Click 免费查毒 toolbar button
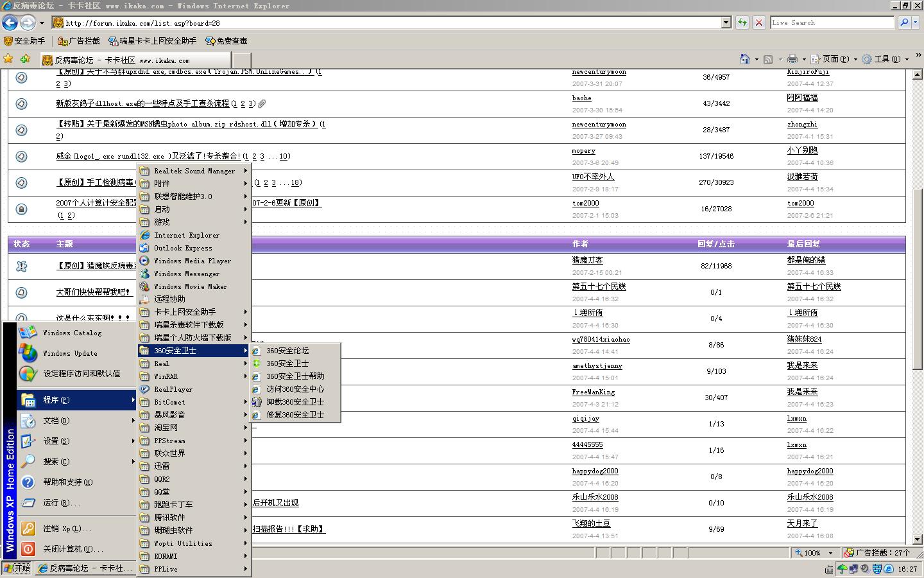The image size is (924, 578). click(x=227, y=41)
